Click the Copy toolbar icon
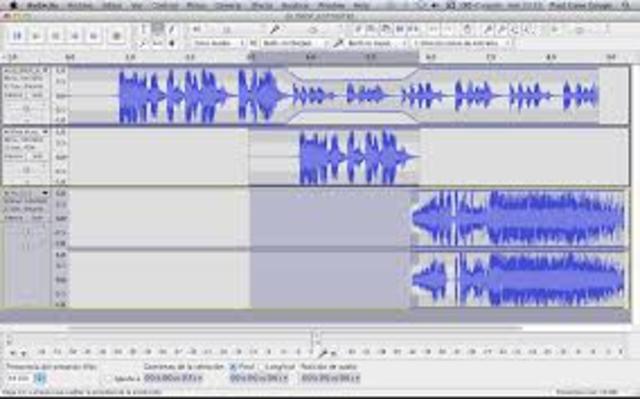640x399 pixels. (371, 29)
